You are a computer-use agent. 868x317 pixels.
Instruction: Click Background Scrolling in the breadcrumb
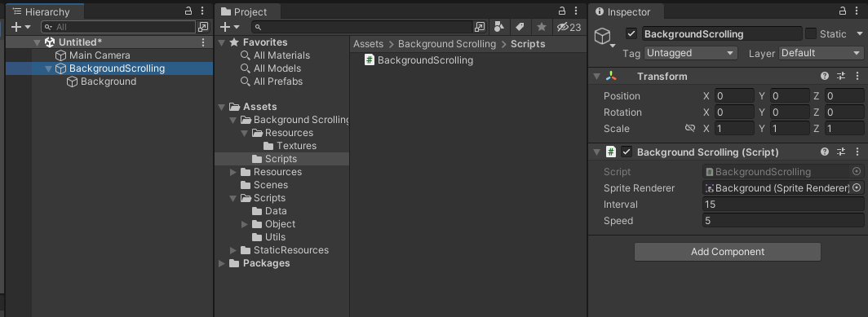pyautogui.click(x=447, y=44)
